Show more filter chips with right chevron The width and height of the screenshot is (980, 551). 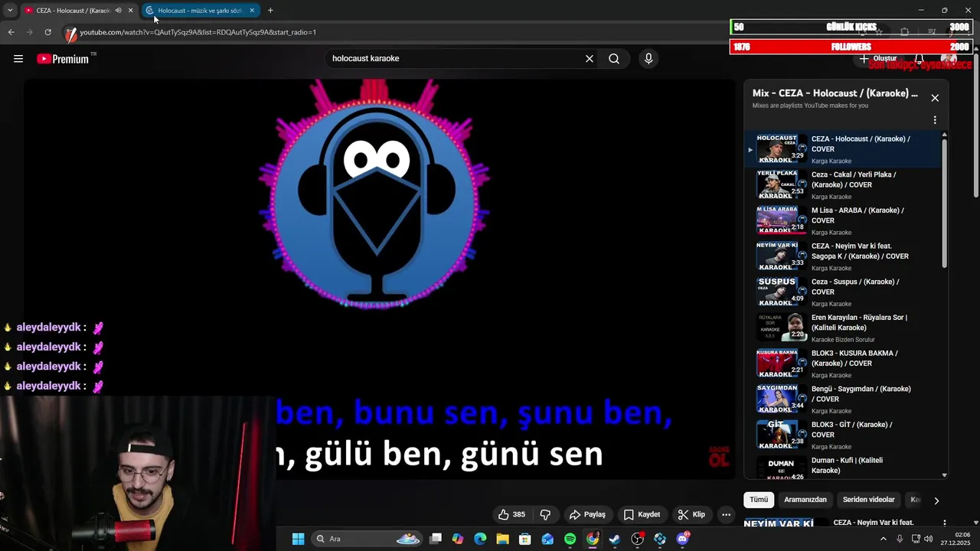(936, 500)
